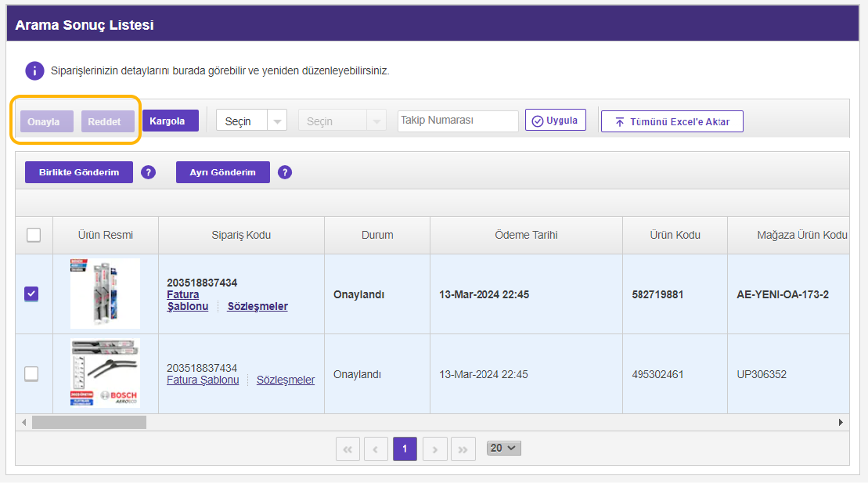This screenshot has width=868, height=483.
Task: Go to the previous results page
Action: coord(376,449)
